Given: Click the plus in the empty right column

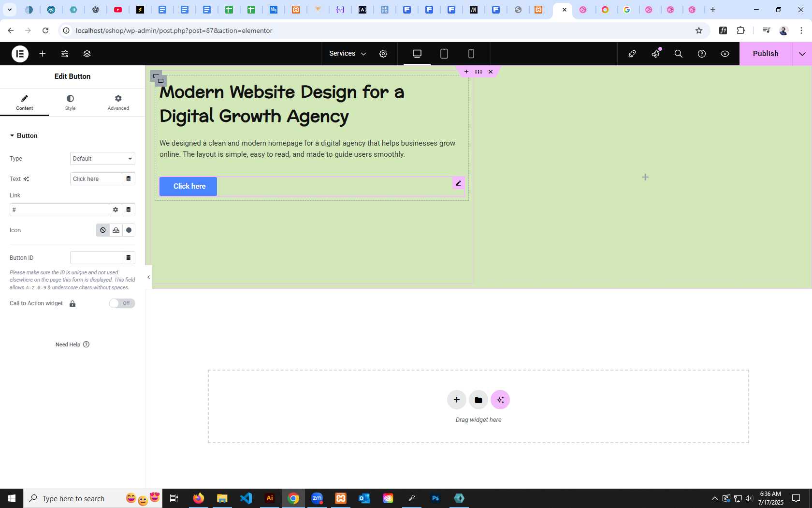Looking at the screenshot, I should point(645,177).
